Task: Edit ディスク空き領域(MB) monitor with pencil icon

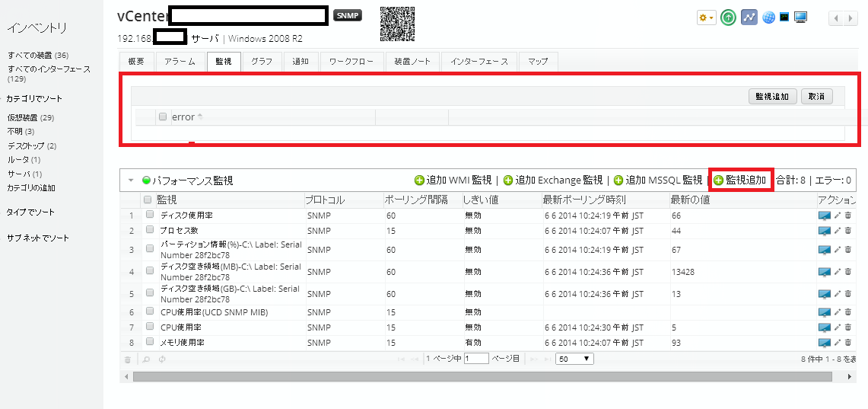Action: click(x=838, y=272)
